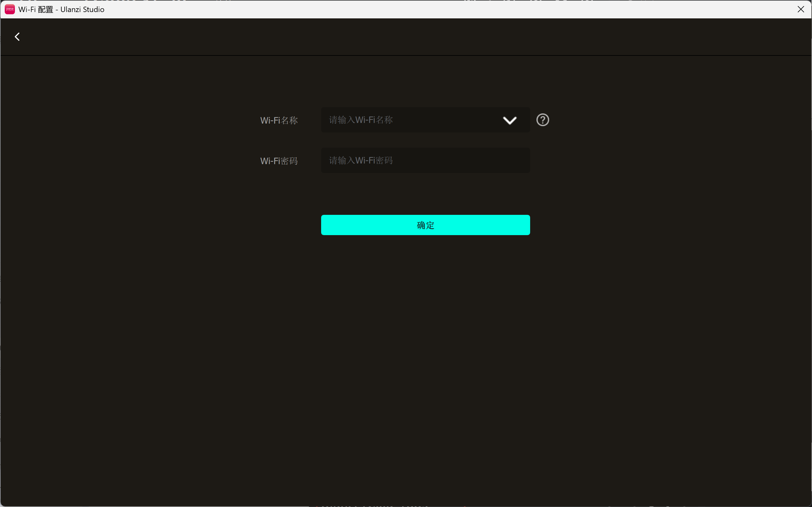
Task: Click the Wi-Fi密码 label text
Action: click(279, 161)
